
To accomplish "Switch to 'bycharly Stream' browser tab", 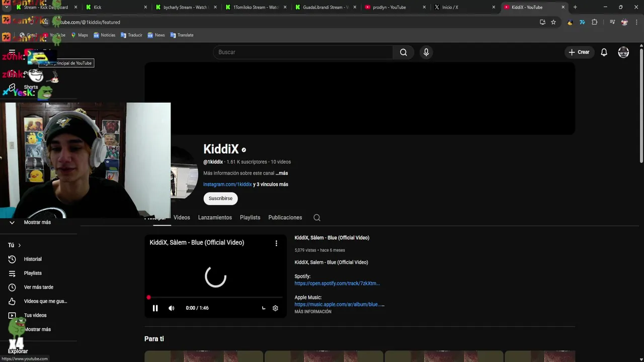I will [x=186, y=8].
